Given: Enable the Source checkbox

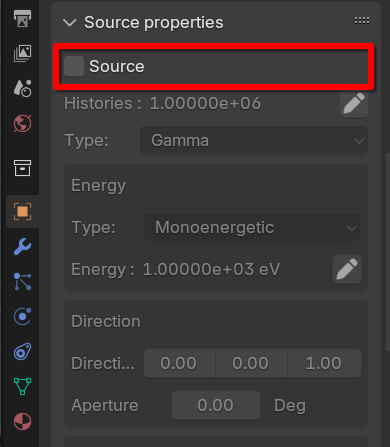Looking at the screenshot, I should pos(74,66).
